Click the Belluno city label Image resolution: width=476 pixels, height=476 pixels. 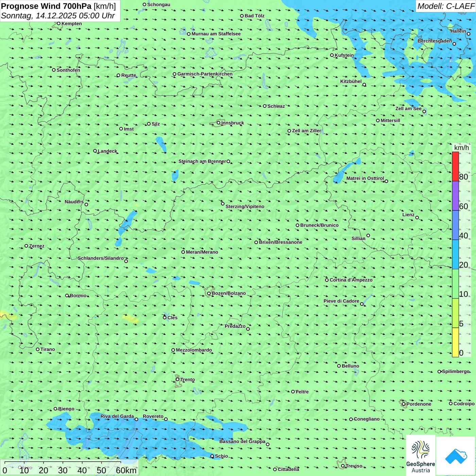[x=350, y=366]
